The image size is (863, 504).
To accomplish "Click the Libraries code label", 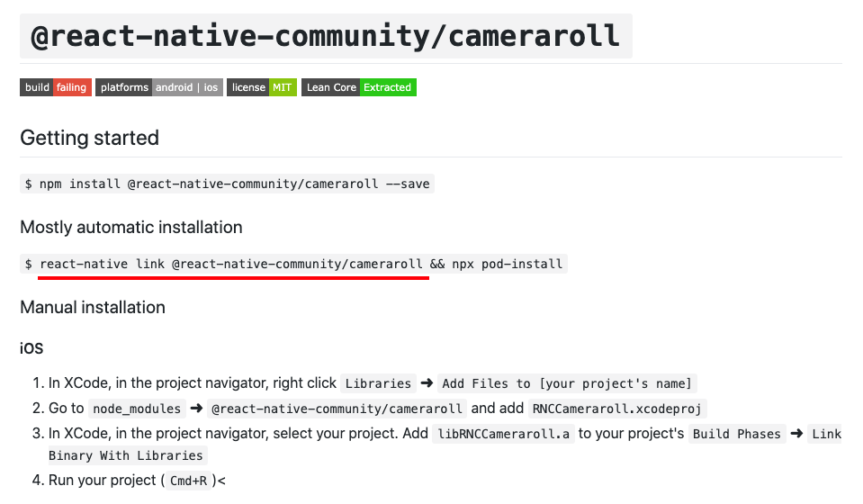I will coord(378,383).
